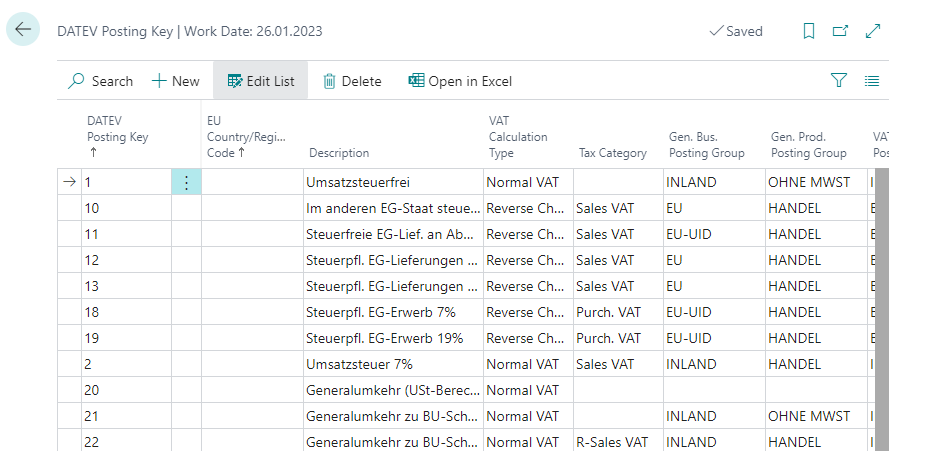Select row 1 via its arrow indicator
Screen dimensions: 946x451
(69, 182)
